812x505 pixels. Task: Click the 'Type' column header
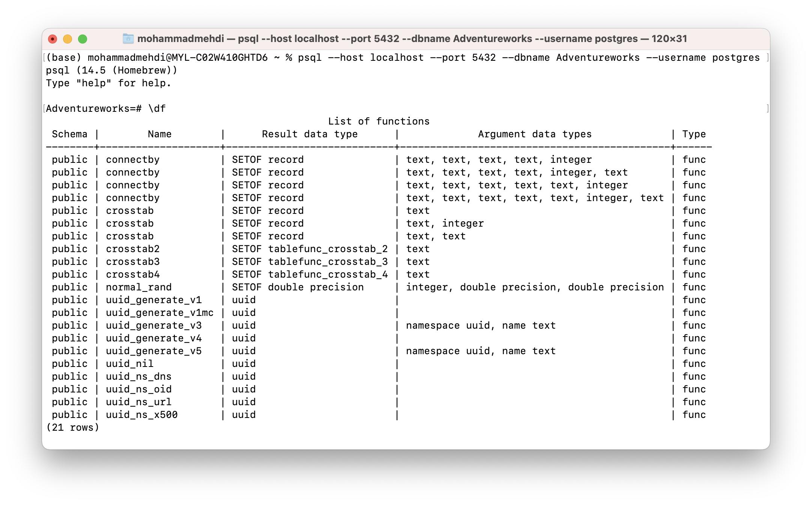[x=694, y=134]
